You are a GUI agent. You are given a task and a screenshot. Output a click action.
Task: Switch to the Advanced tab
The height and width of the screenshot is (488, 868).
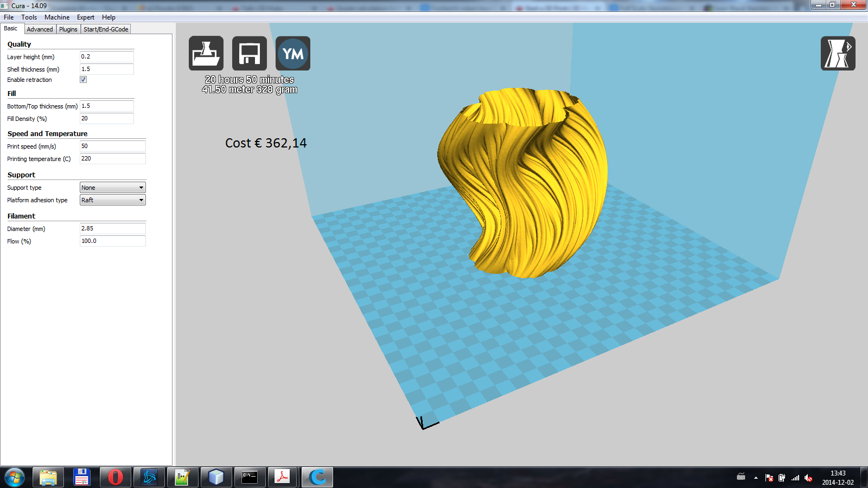(x=40, y=29)
